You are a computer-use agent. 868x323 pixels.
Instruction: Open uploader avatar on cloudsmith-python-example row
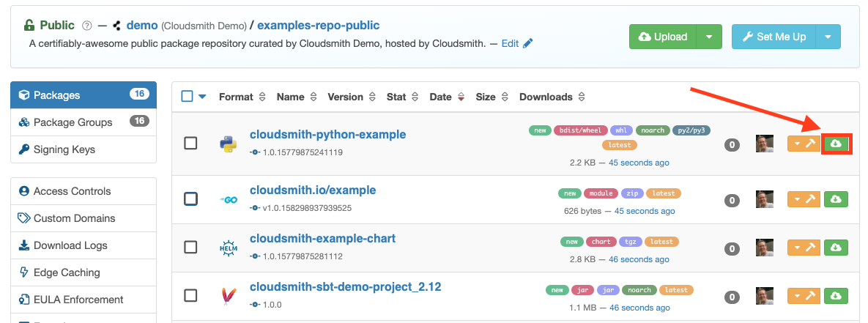point(765,144)
